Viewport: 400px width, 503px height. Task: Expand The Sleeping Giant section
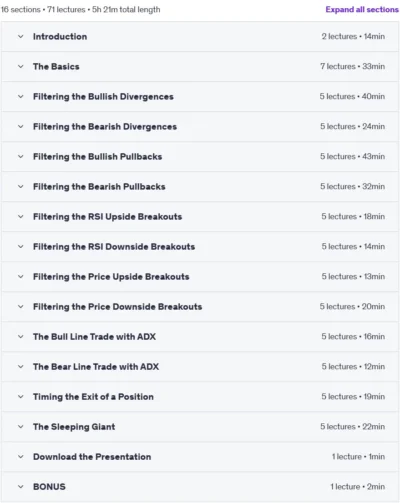click(x=200, y=427)
